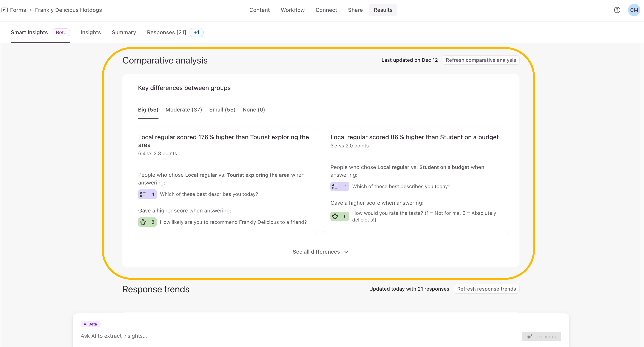Click the multiple-choice question 1 badge in left card
This screenshot has height=347, width=644.
(x=147, y=194)
